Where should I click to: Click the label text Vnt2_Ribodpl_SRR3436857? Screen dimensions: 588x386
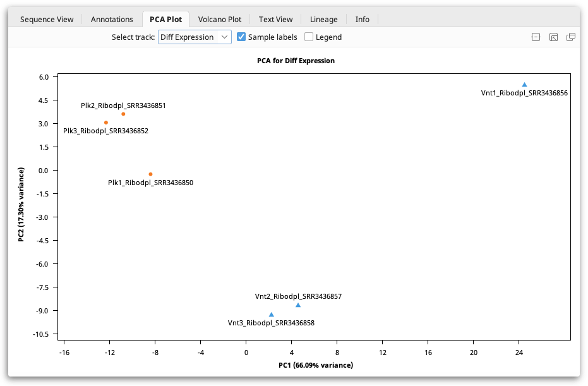point(298,296)
